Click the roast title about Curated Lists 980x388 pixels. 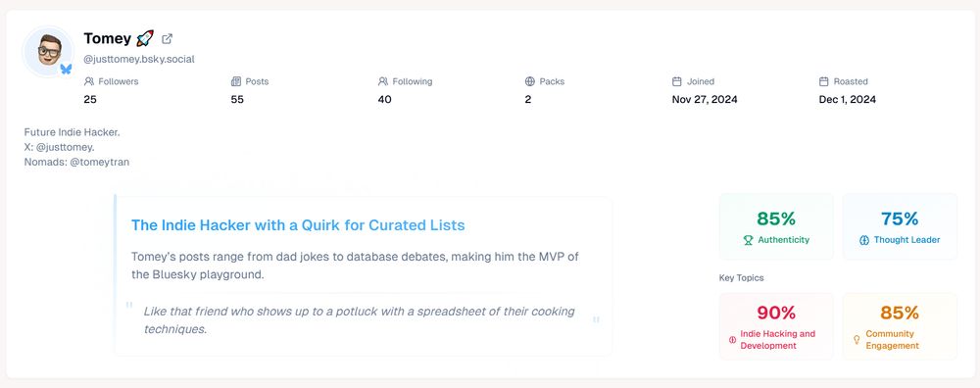[x=298, y=225]
